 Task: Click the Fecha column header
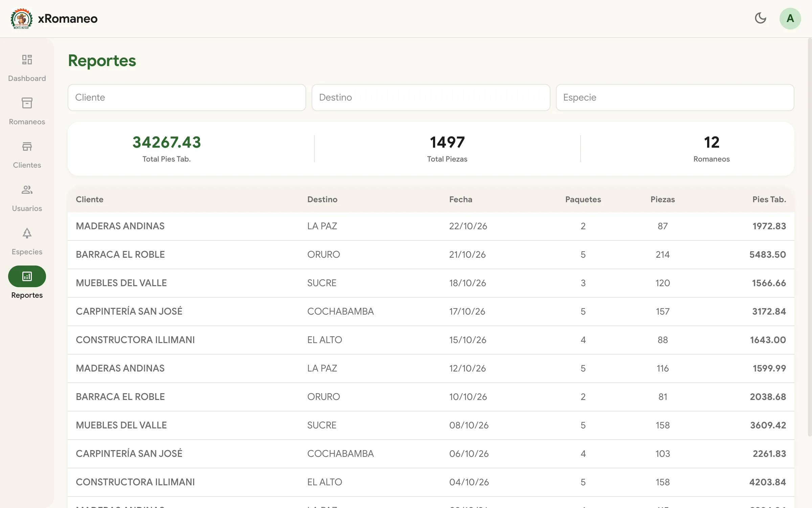(x=461, y=199)
